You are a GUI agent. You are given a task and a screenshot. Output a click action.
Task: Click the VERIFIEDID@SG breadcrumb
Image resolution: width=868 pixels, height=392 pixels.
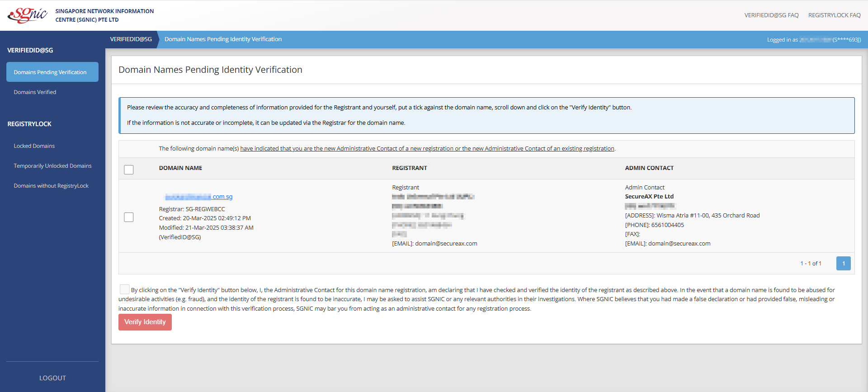(131, 39)
